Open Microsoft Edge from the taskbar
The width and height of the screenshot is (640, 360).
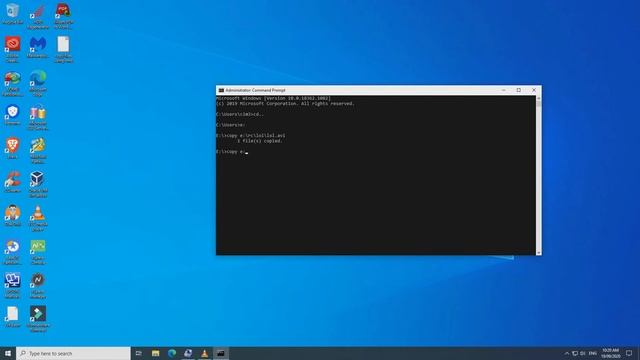pyautogui.click(x=172, y=353)
